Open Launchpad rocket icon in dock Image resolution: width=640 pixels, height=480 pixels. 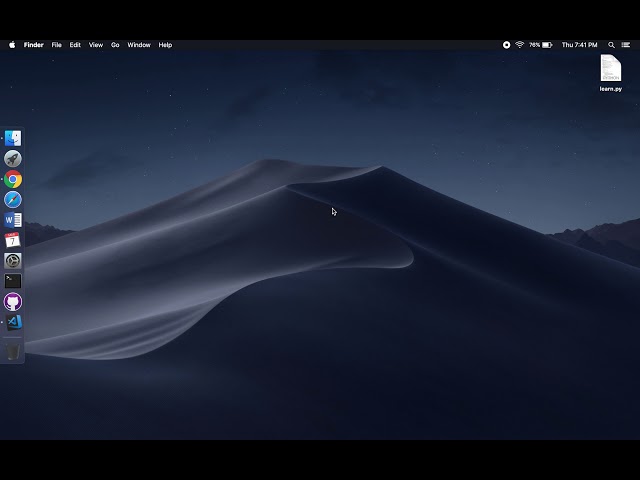[13, 159]
